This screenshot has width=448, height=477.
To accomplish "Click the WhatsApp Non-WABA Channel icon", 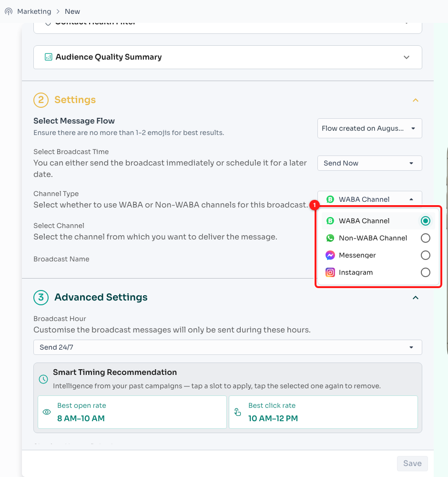I will pyautogui.click(x=330, y=238).
